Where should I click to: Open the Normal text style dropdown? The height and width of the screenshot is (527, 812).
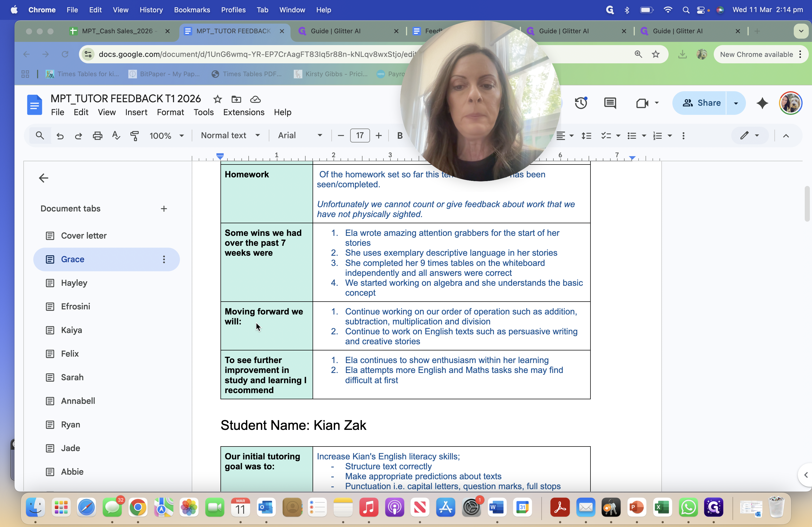pyautogui.click(x=230, y=136)
